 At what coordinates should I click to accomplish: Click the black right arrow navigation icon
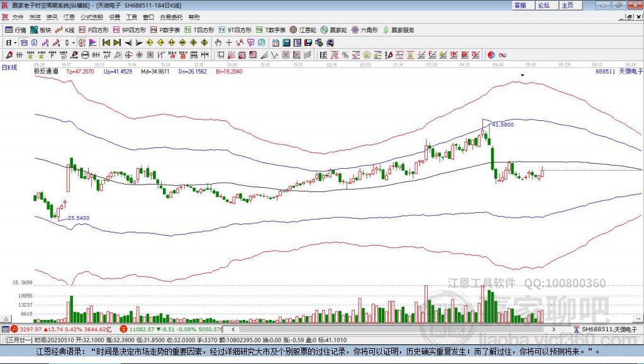(139, 43)
